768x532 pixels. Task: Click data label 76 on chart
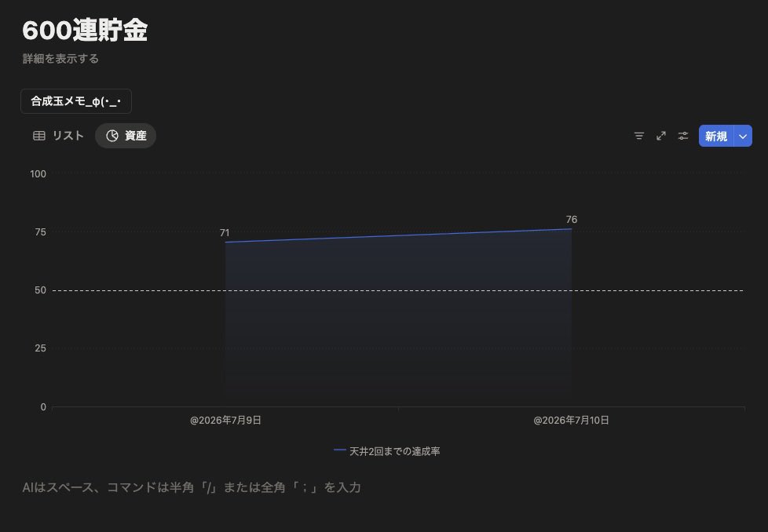(x=571, y=219)
